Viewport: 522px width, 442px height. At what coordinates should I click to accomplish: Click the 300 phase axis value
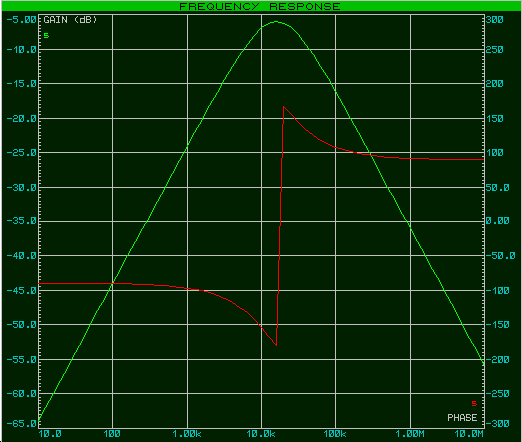coord(495,20)
